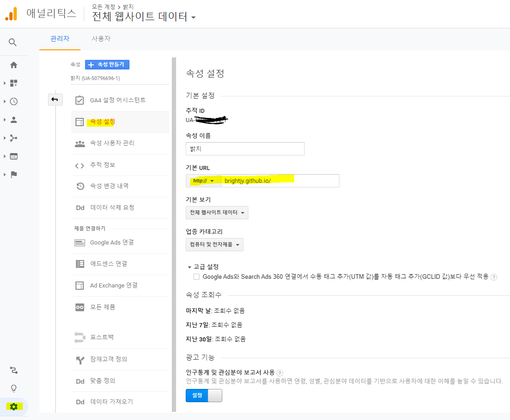Open 맞춤 정의 menu item
Image resolution: width=510 pixels, height=420 pixels.
pos(120,381)
